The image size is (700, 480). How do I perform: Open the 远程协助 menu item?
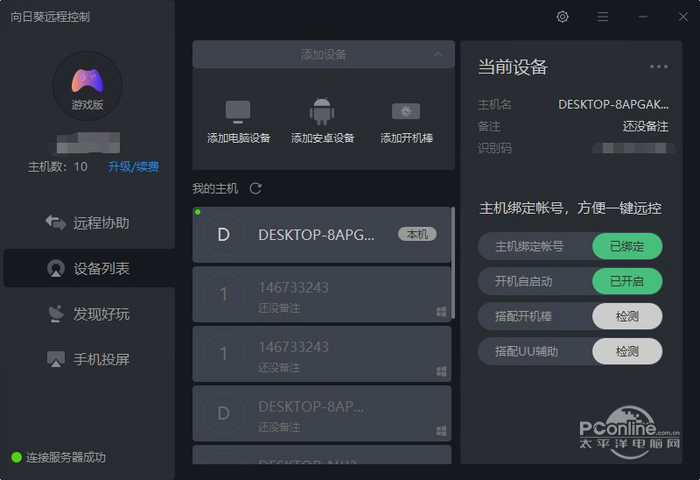[x=89, y=223]
